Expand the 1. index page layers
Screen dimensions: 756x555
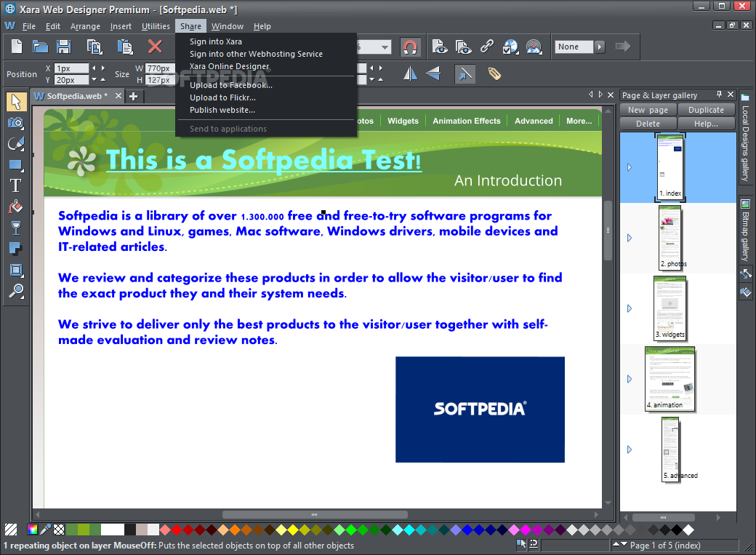click(x=630, y=167)
